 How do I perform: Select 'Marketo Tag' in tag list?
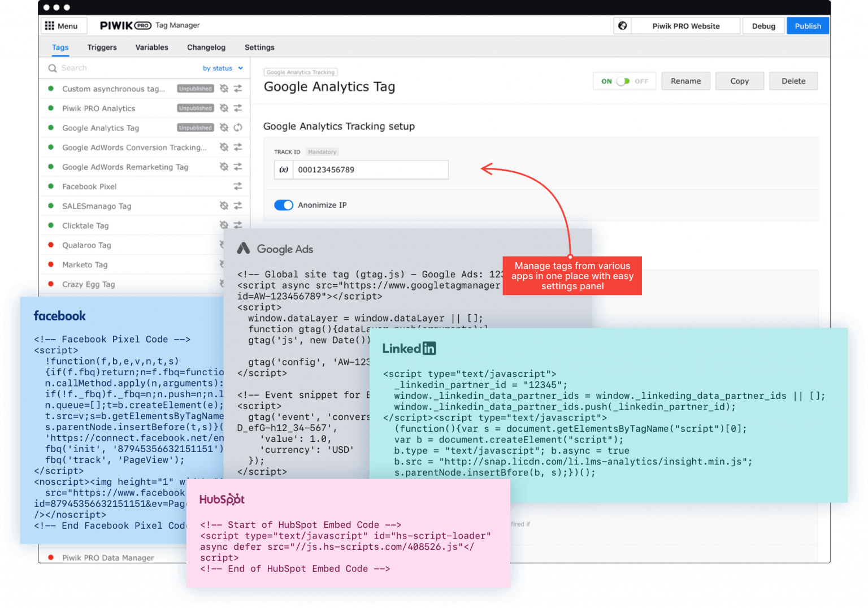click(85, 264)
